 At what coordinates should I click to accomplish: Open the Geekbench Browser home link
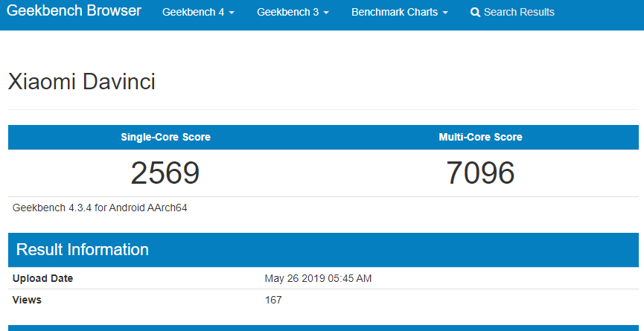(x=74, y=10)
